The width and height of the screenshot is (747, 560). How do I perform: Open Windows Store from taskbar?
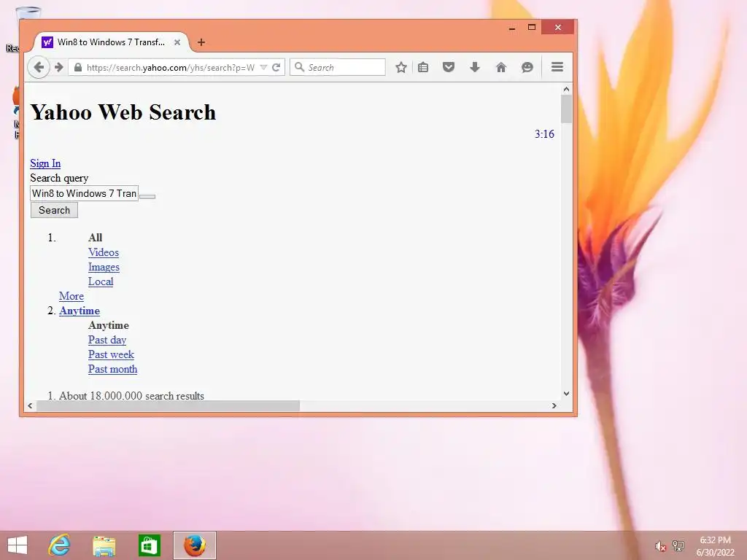pos(149,545)
